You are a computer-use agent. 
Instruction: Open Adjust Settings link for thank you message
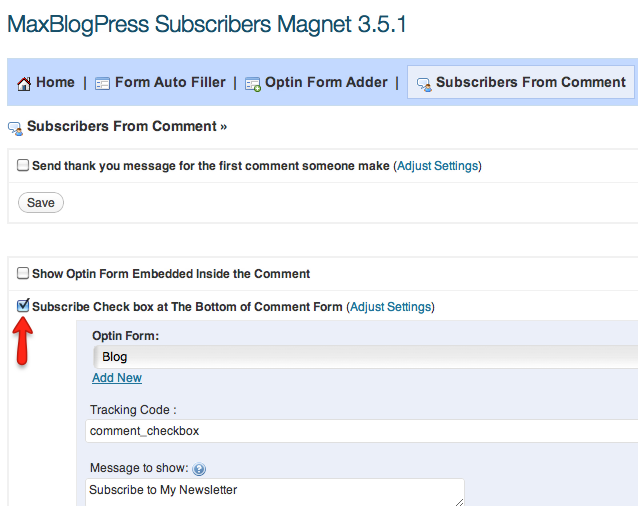click(x=437, y=166)
